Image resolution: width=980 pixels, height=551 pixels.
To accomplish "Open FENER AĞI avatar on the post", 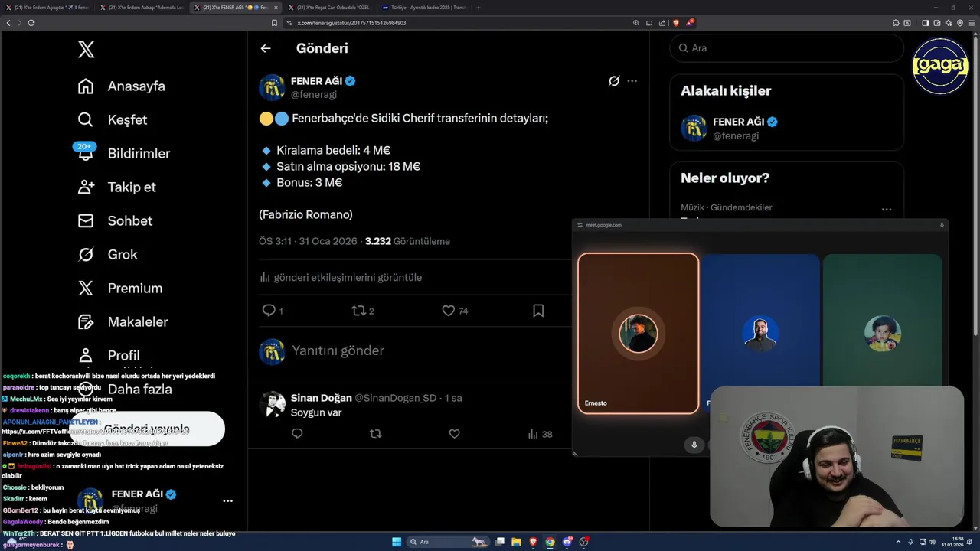I will 272,87.
